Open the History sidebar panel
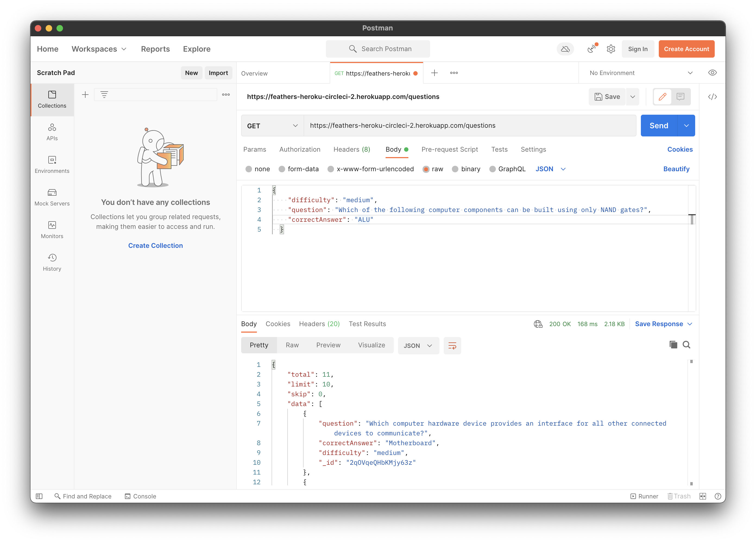Screen dimensions: 756x543 point(52,262)
